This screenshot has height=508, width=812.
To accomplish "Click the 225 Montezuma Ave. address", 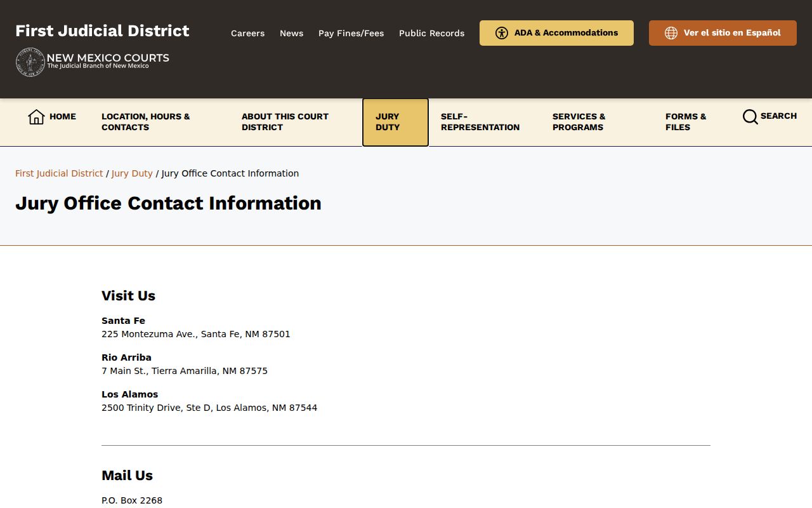I will pyautogui.click(x=196, y=334).
